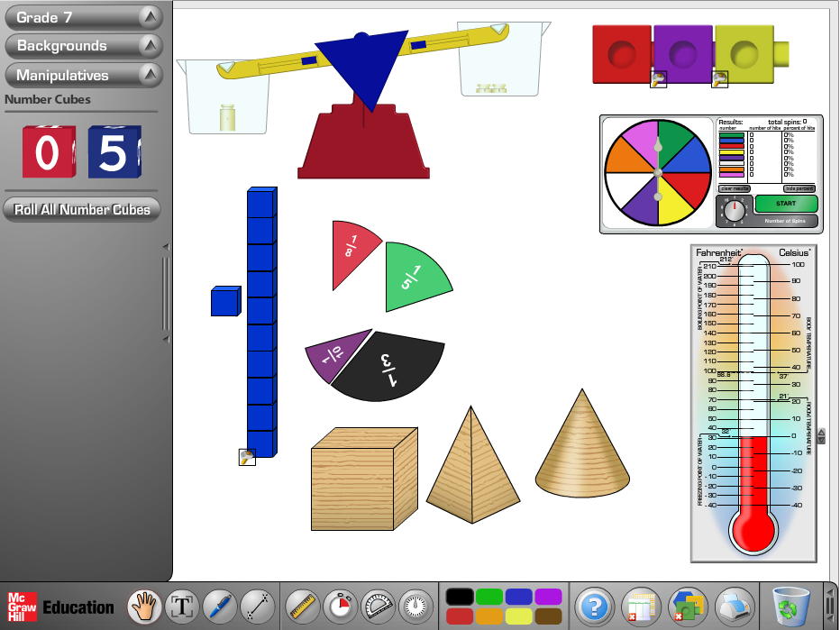Select the Text tool
This screenshot has width=840, height=630.
(182, 606)
